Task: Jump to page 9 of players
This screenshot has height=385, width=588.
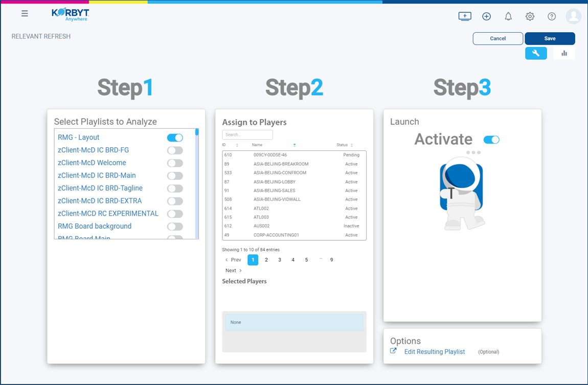Action: (331, 260)
